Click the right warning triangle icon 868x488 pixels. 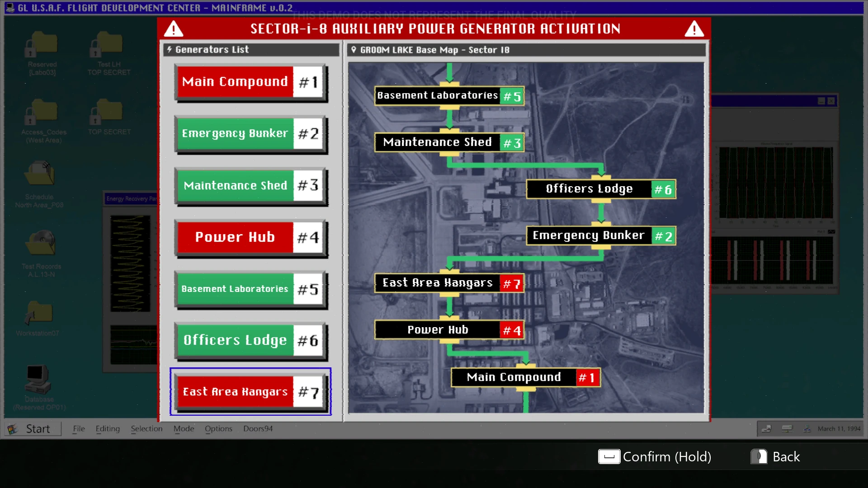coord(694,29)
